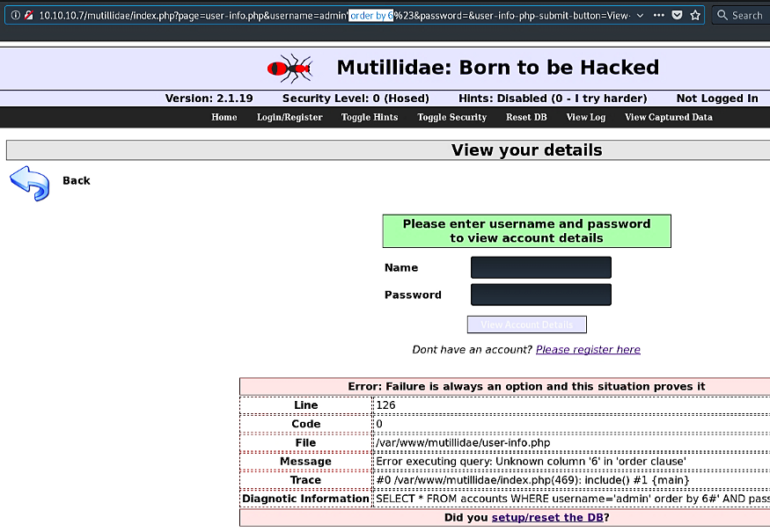The height and width of the screenshot is (532, 770).
Task: Click Hints: Disabled status text
Action: [553, 98]
